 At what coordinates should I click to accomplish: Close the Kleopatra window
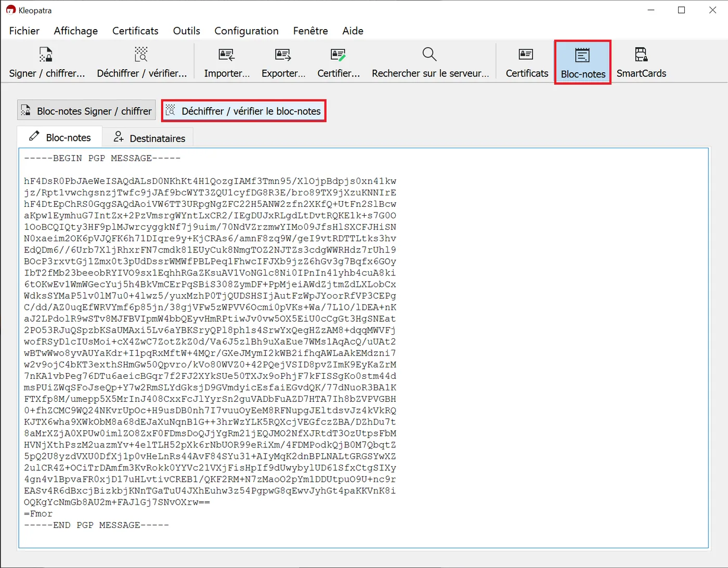712,10
